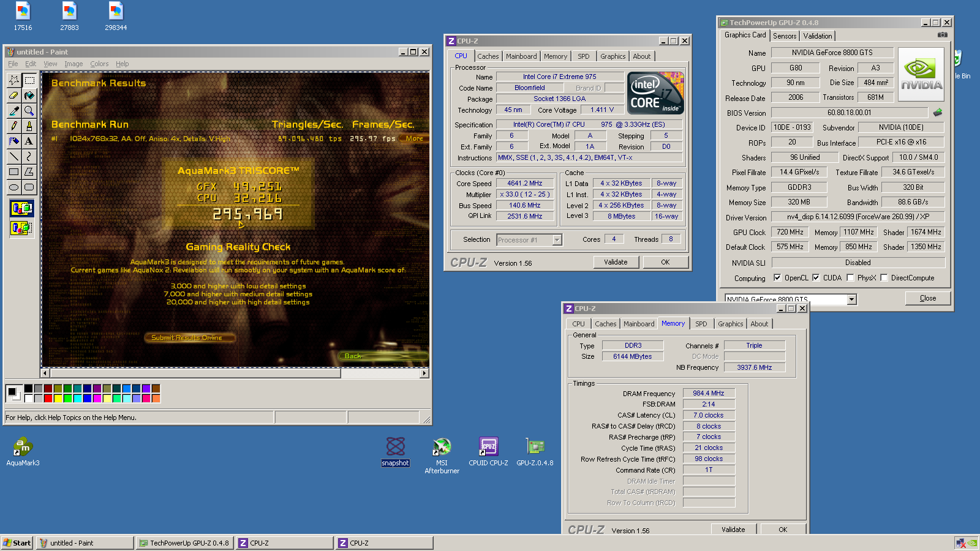Open the GPU selection dropdown in GPU-Z

point(851,299)
